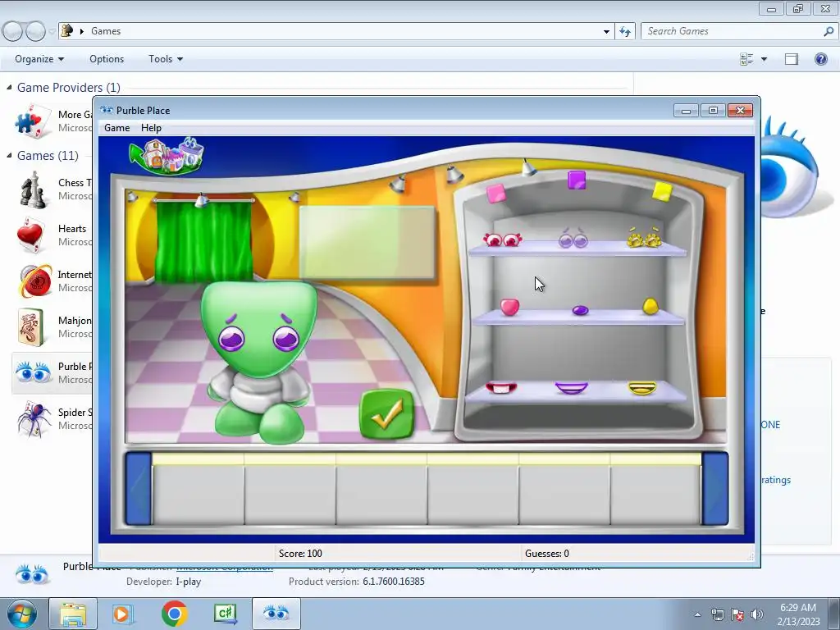
Task: Open the Windows Start menu
Action: [x=22, y=614]
